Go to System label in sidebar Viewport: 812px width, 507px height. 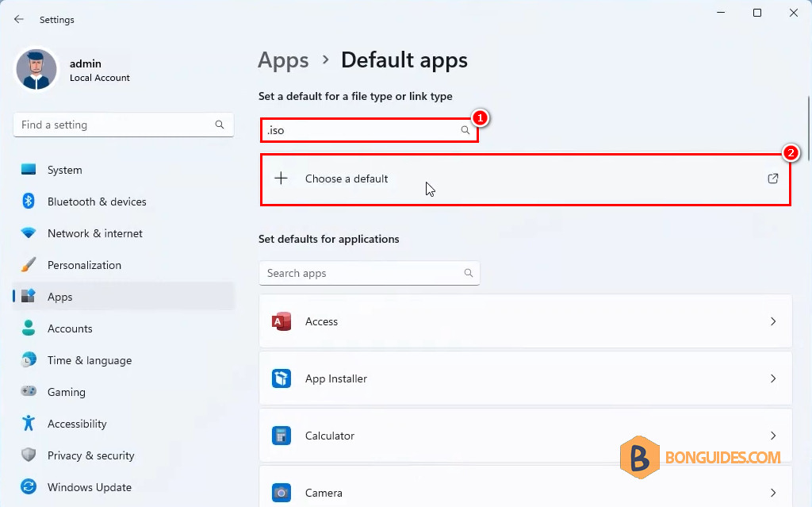[x=65, y=170]
